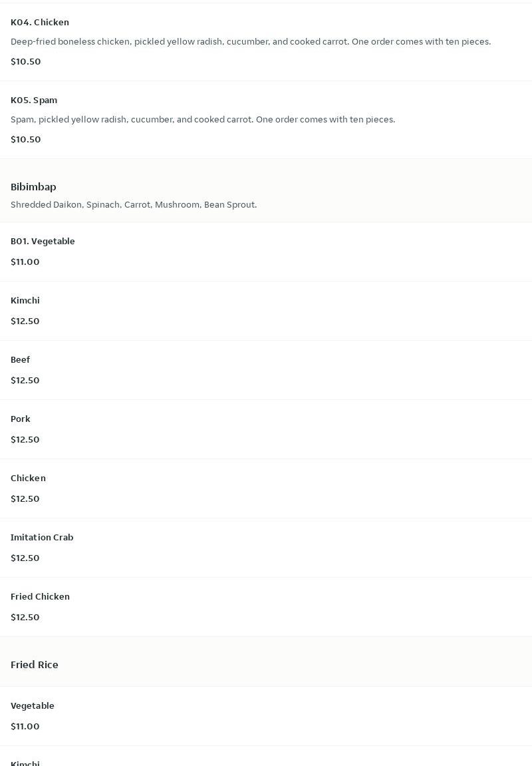The height and width of the screenshot is (766, 532).
Task: Click the $11.00 price under B01. Vegetable
Action: pyautogui.click(x=25, y=262)
